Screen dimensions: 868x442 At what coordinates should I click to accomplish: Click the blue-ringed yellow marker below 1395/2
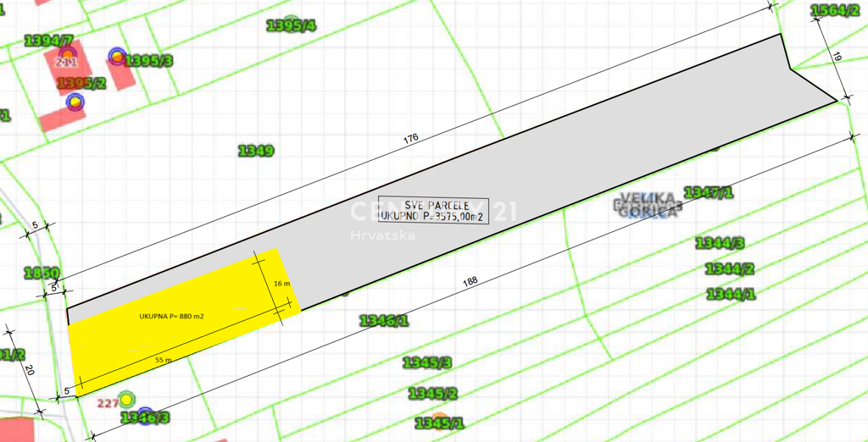(76, 102)
